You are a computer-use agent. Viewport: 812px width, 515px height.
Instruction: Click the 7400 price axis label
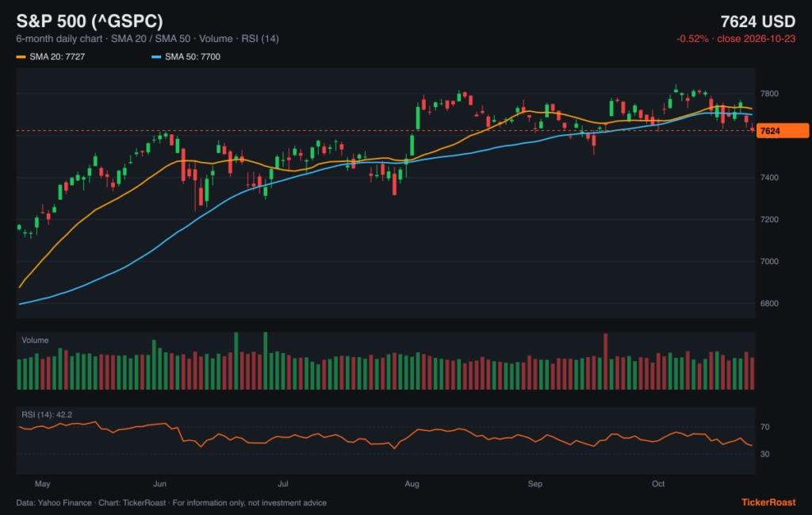(769, 178)
